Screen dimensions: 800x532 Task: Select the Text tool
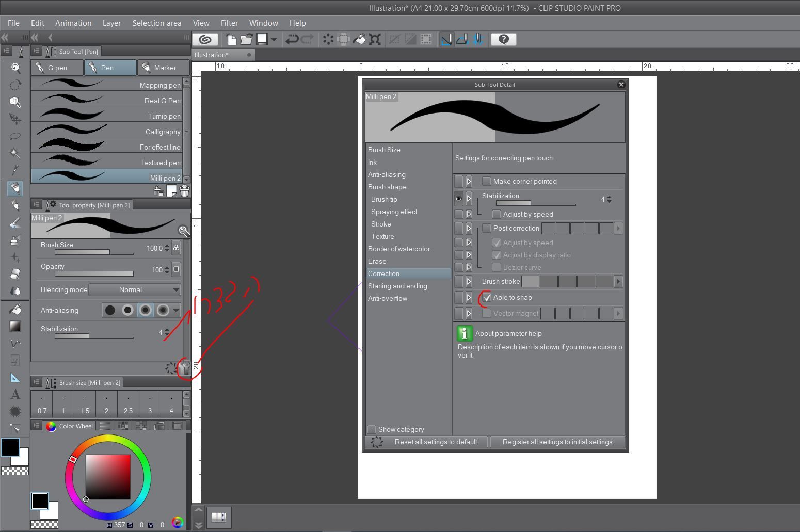coord(15,395)
